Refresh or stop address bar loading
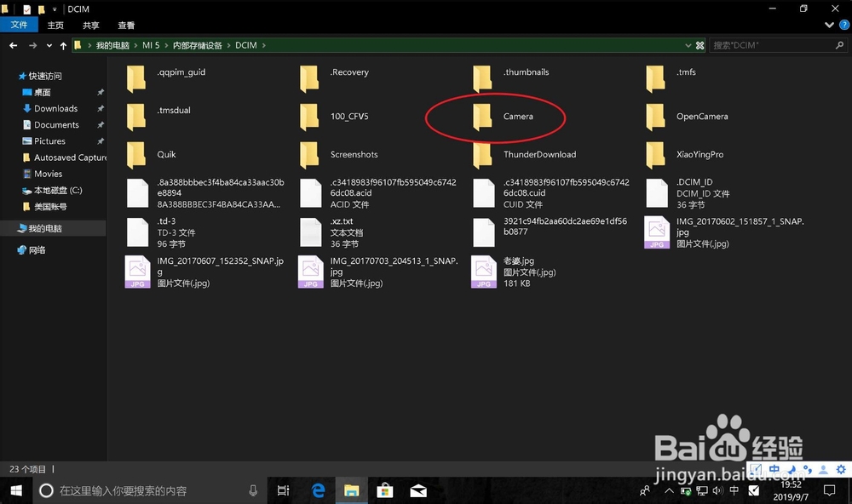Screen dimensions: 852x504 point(699,46)
